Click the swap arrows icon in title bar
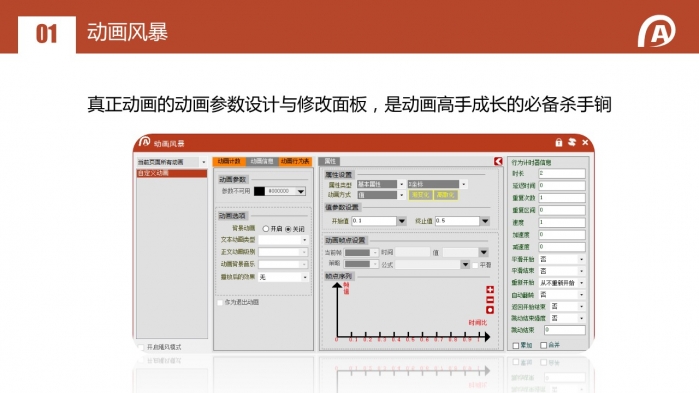 pos(572,143)
